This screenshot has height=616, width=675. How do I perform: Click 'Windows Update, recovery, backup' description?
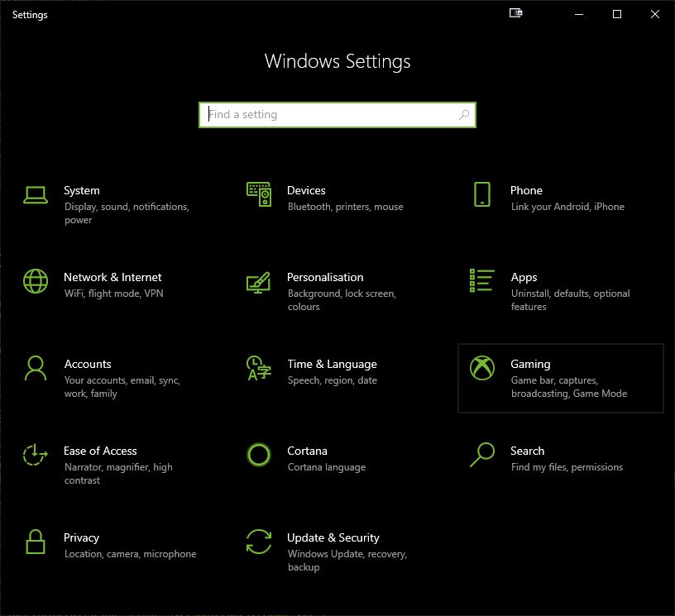(x=347, y=561)
